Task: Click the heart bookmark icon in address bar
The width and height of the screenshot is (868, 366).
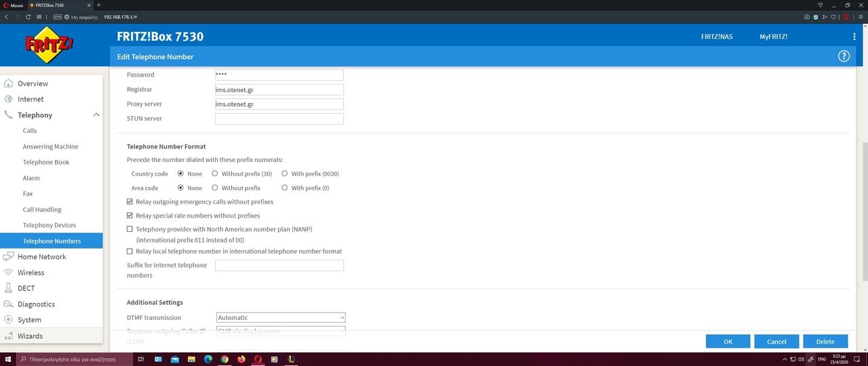Action: click(835, 16)
